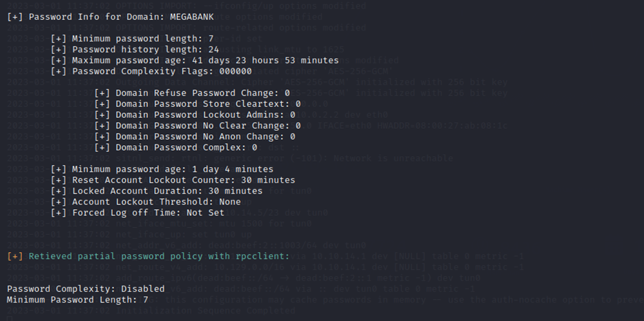Click the 'Password Complexity: Disabled' line
Viewport: 644px width, 321px height.
pyautogui.click(x=85, y=289)
